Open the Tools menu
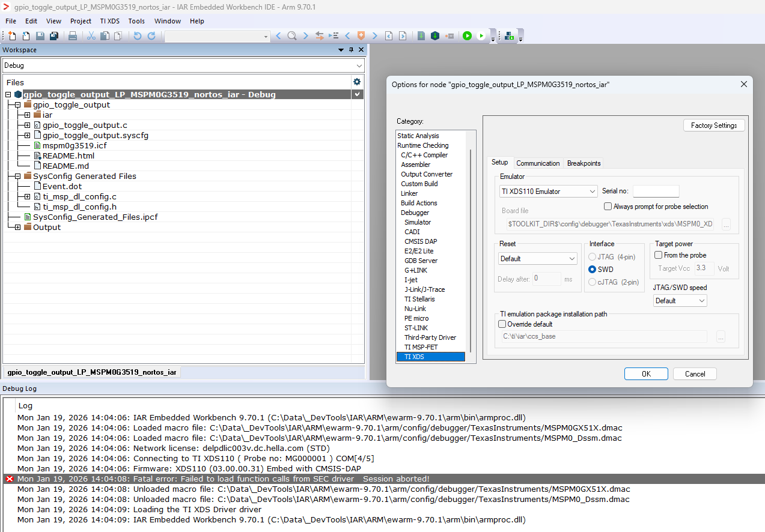Viewport: 765px width, 532px height. (136, 21)
